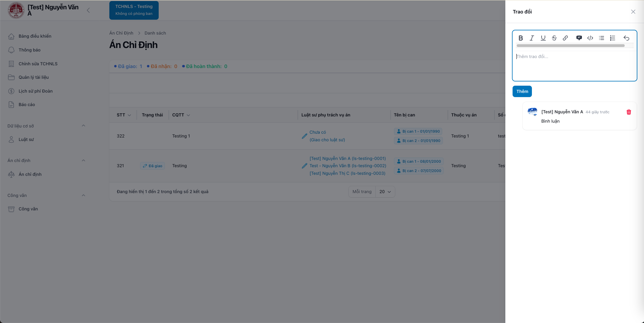Open the rows per page dropdown showing 20

coord(385,192)
